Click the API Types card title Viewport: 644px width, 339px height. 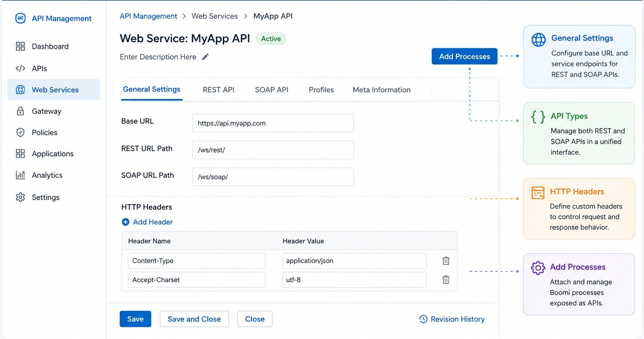click(569, 116)
